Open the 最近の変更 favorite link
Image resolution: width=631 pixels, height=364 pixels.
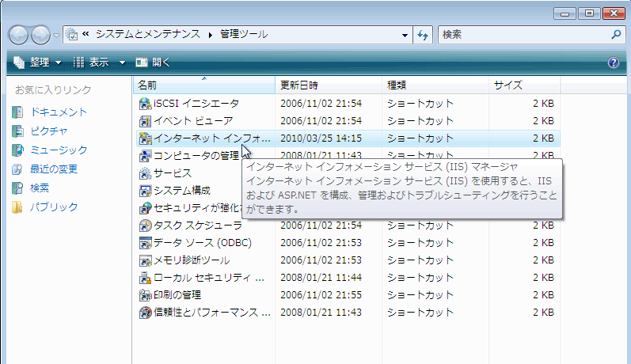tap(53, 169)
